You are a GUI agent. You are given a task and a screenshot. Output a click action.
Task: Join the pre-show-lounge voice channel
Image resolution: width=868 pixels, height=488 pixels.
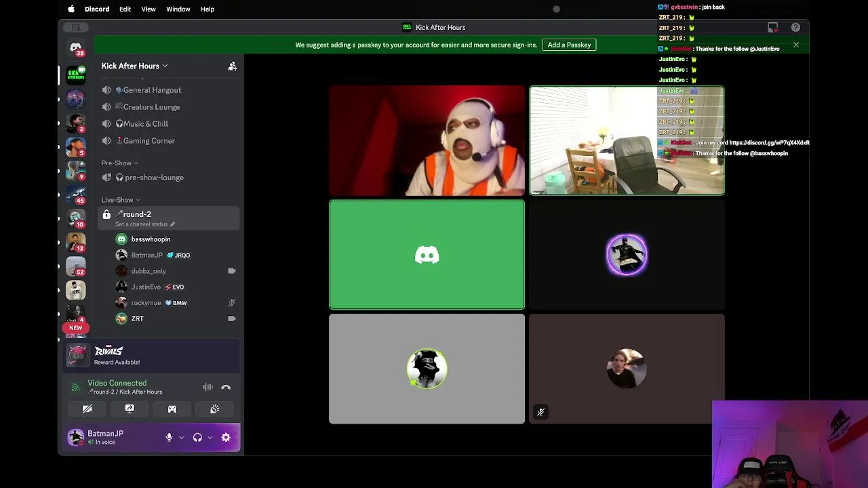(x=170, y=178)
